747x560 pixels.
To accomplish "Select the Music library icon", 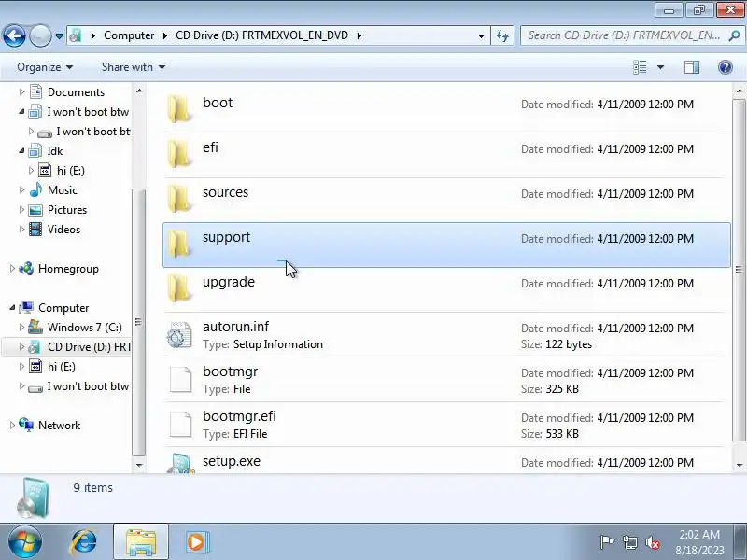I will (35, 190).
